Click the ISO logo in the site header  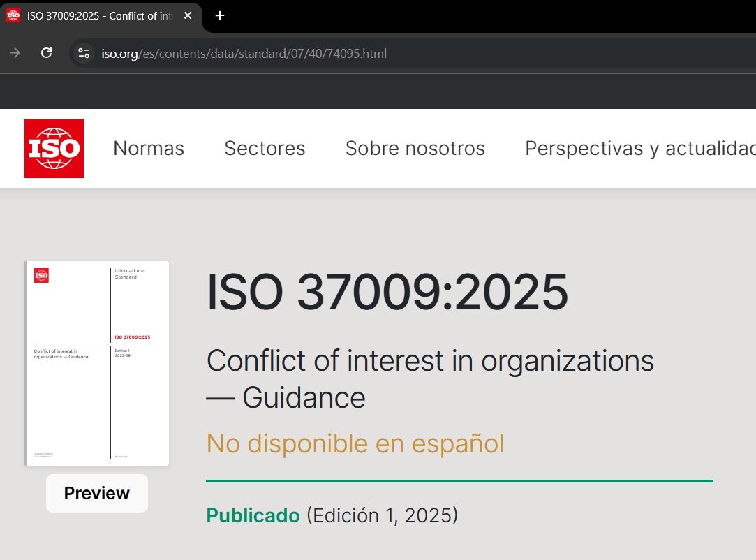pyautogui.click(x=54, y=148)
